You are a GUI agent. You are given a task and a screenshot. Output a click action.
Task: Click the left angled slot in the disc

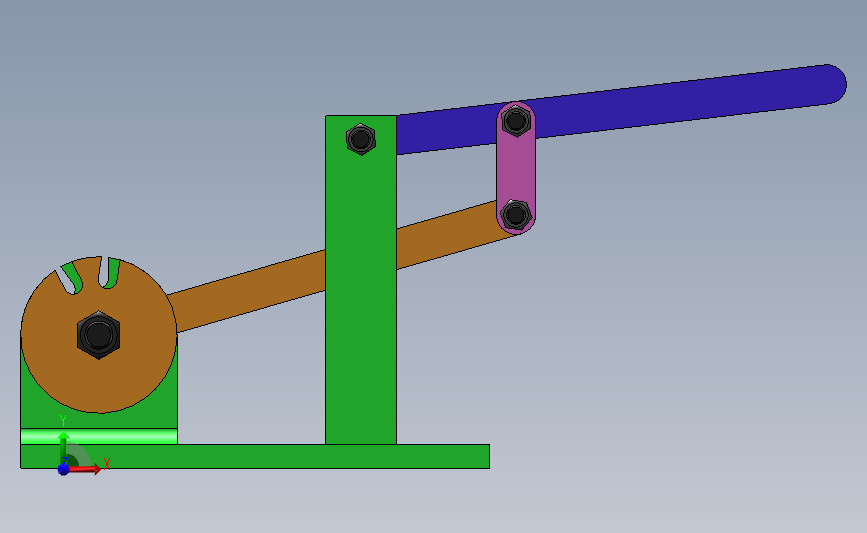(70, 279)
